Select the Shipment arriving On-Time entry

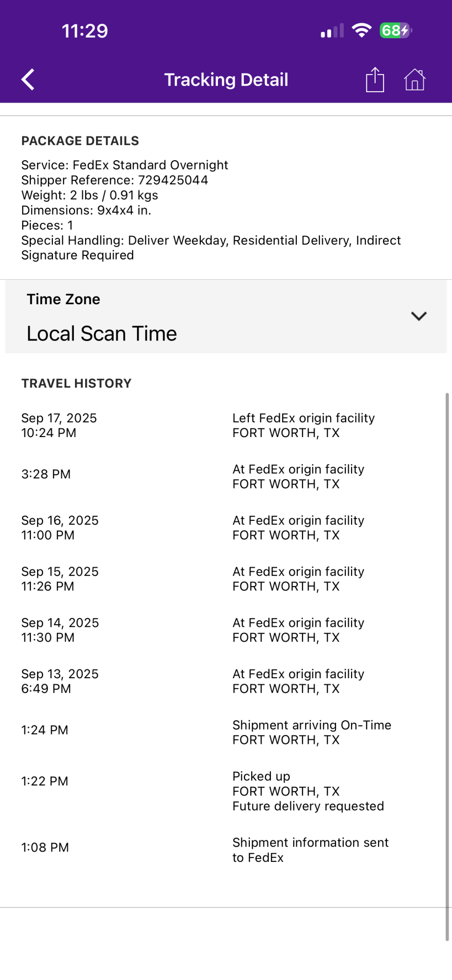[311, 732]
